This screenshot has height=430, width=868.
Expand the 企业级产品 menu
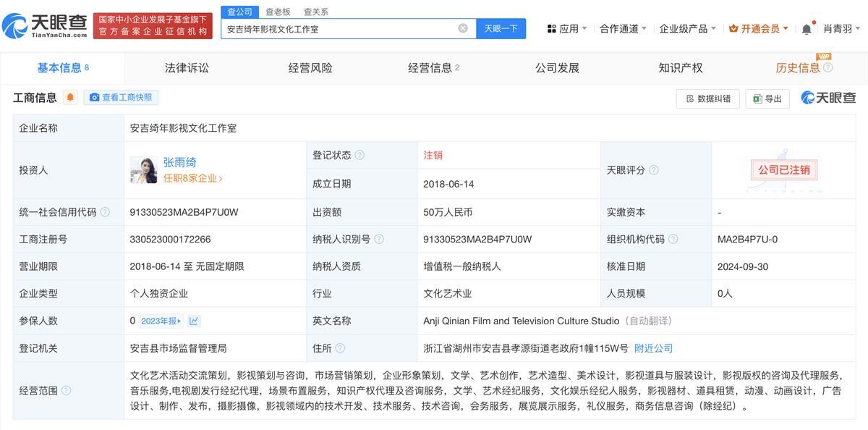tap(687, 29)
